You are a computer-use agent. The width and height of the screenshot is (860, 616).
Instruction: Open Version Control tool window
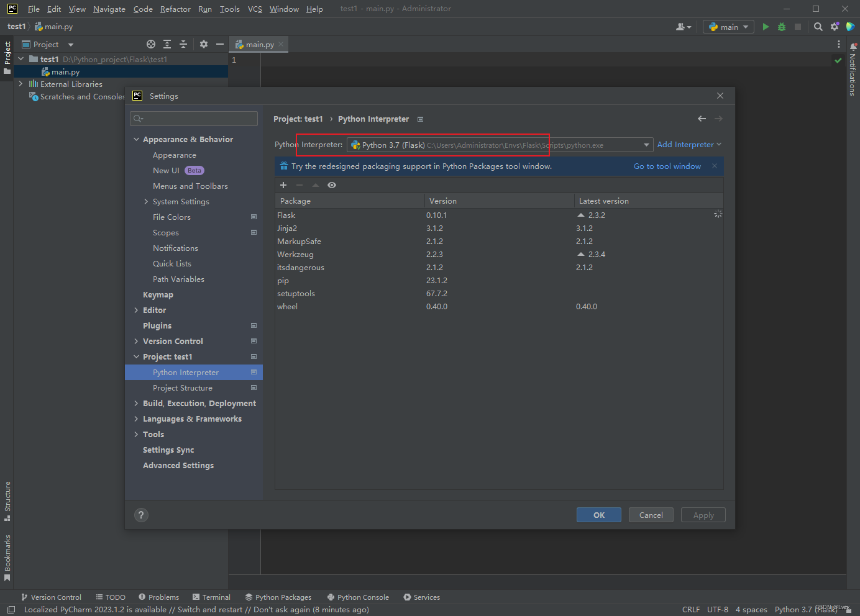pyautogui.click(x=52, y=597)
